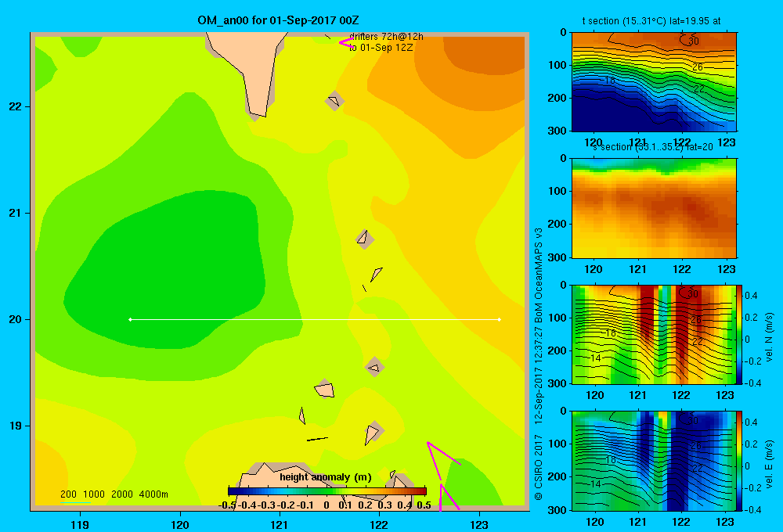Click the '14' contour label in the vel. N panel
Viewport: 783px width, 532px height.
(x=595, y=358)
